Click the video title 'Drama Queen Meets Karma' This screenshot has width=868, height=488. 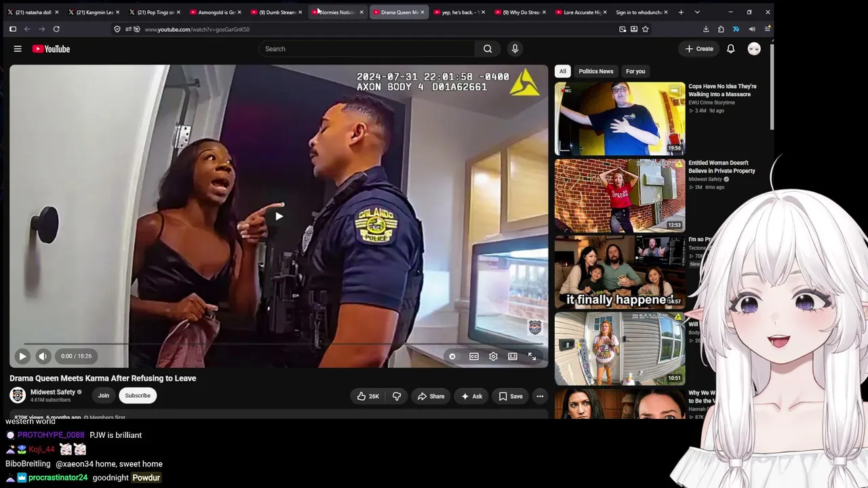(103, 378)
